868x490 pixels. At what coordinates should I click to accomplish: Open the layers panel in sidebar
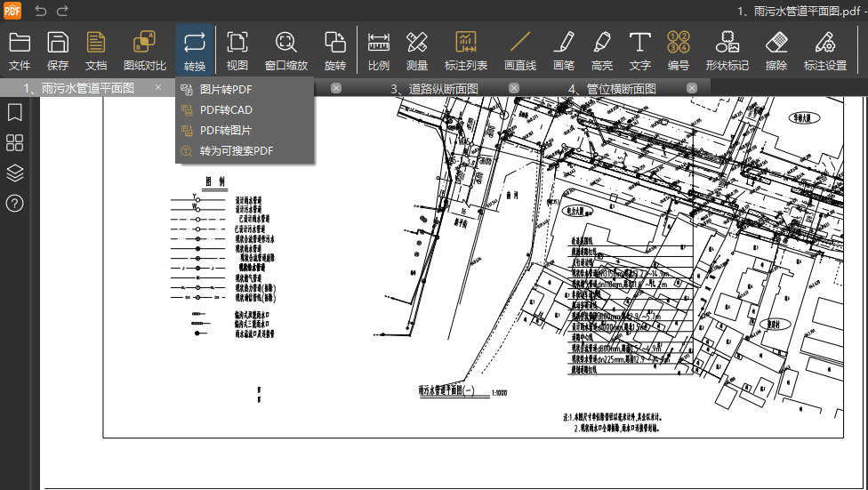(x=15, y=173)
